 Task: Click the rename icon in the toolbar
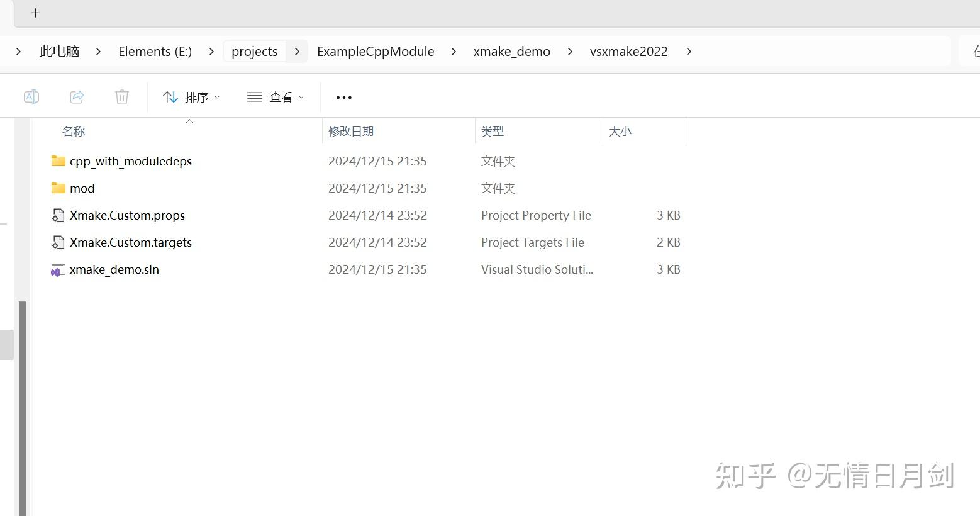coord(31,96)
